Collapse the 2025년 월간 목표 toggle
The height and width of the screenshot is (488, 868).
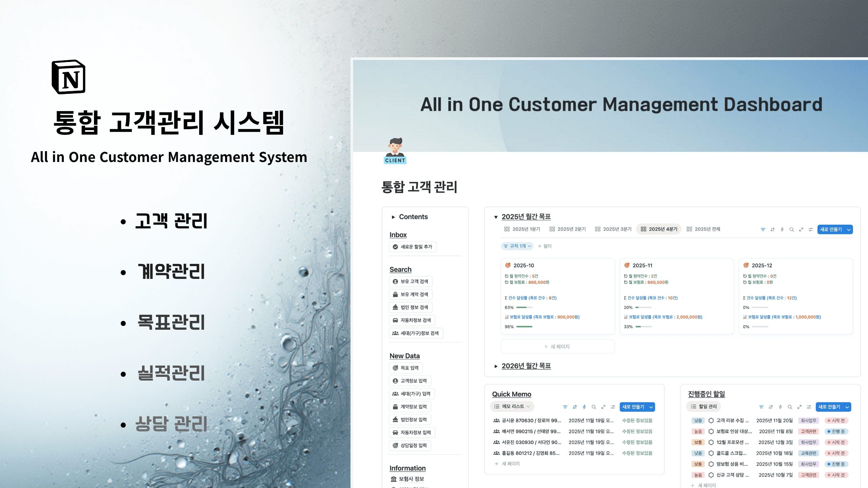click(x=496, y=217)
